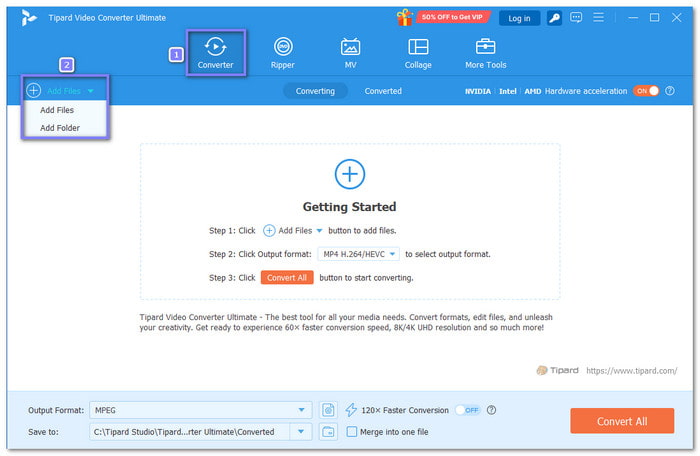Open the Collage module
The width and height of the screenshot is (700, 456).
click(x=418, y=52)
